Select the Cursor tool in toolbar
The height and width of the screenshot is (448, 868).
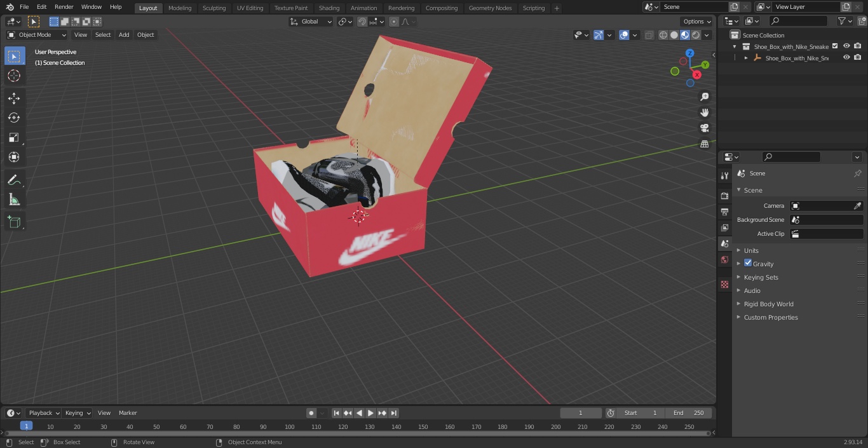(x=14, y=76)
